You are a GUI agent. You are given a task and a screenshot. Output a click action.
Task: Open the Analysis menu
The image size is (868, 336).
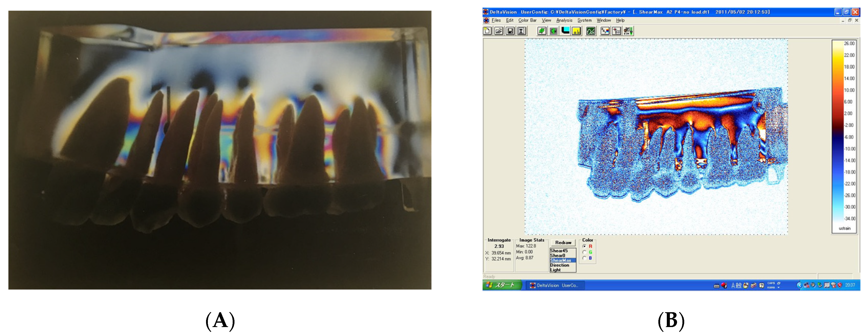tap(564, 20)
